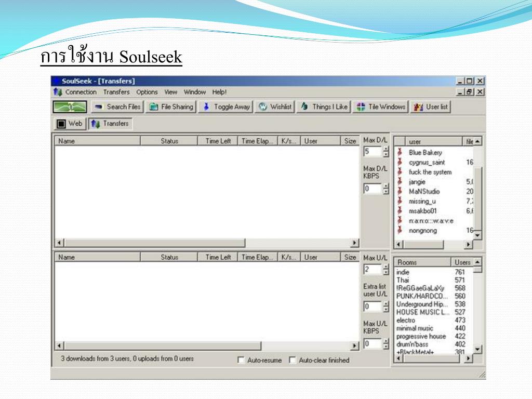Open the View menu
The height and width of the screenshot is (399, 532).
[x=170, y=92]
